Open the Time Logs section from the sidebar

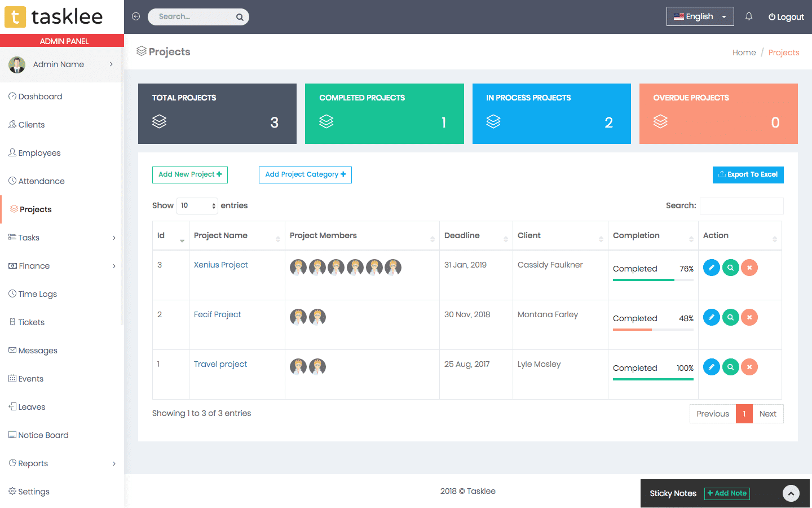pos(38,294)
